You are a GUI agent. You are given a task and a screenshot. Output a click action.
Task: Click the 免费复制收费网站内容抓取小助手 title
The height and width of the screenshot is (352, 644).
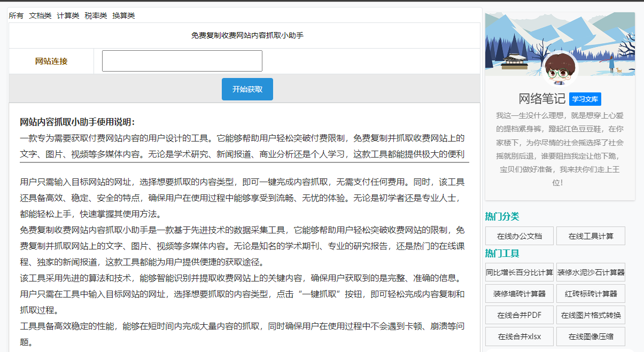(x=247, y=35)
